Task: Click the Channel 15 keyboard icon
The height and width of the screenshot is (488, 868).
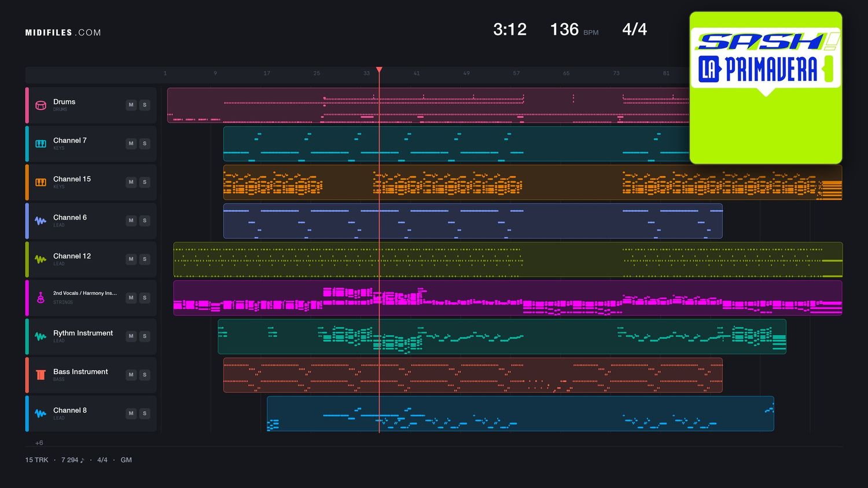Action: pyautogui.click(x=41, y=182)
